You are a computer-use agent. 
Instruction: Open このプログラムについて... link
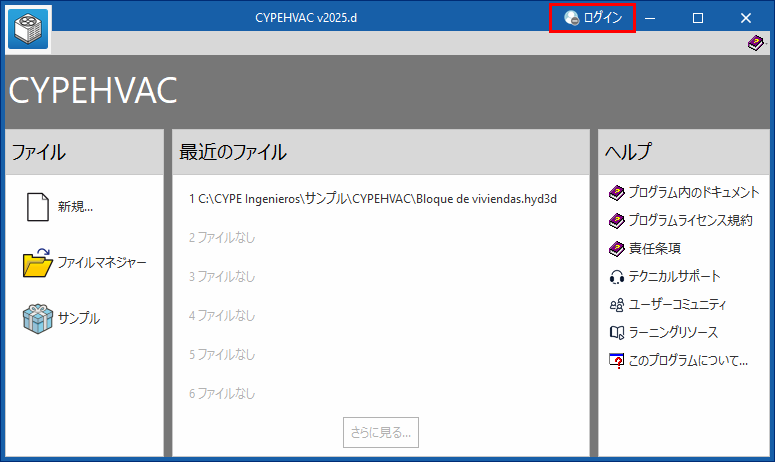(688, 361)
